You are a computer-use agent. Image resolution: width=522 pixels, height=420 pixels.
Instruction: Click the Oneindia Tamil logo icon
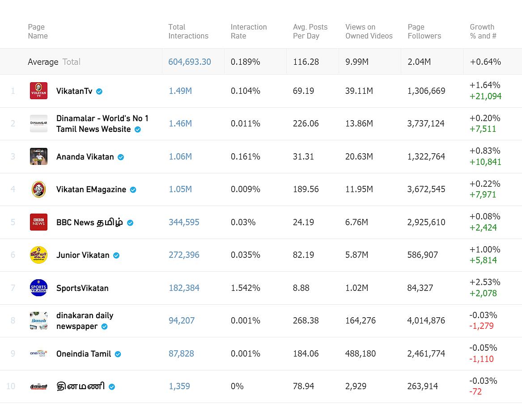(38, 353)
